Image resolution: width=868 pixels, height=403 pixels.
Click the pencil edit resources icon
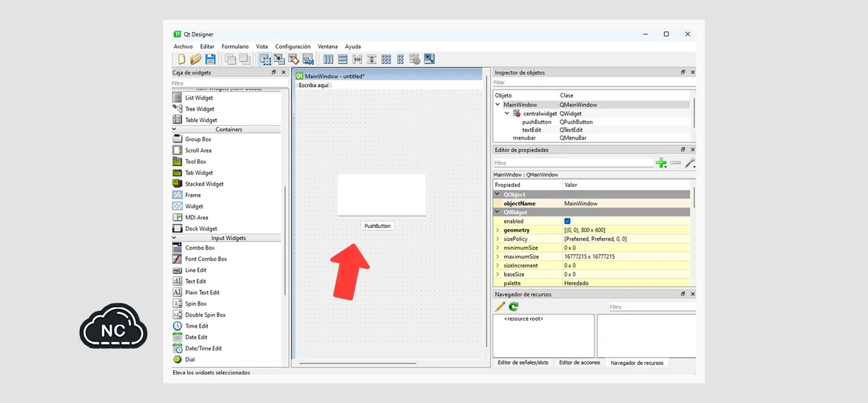tap(500, 307)
